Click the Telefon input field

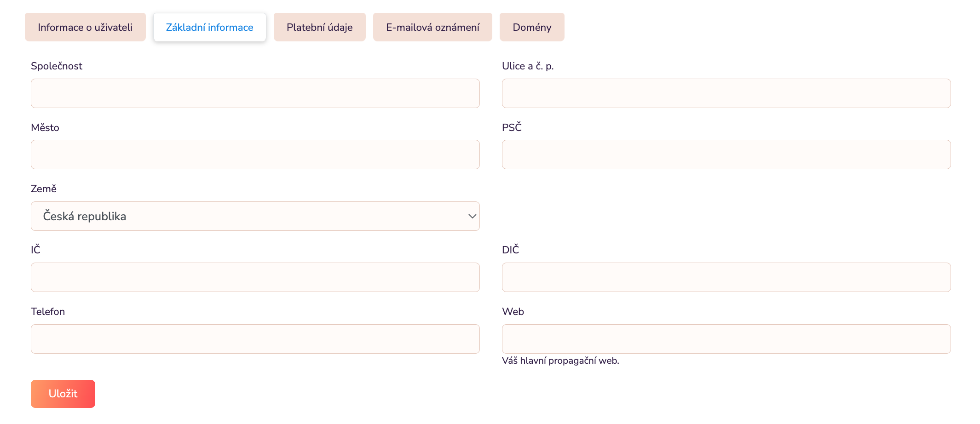[x=255, y=339]
